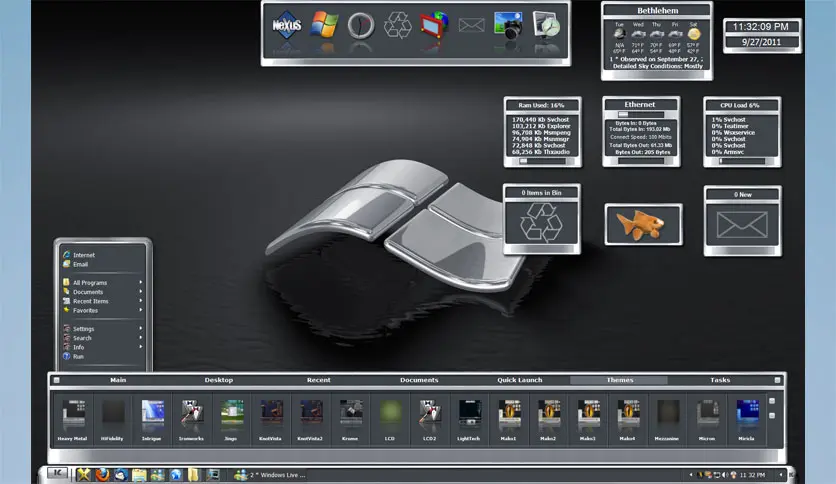Expand the All Programs submenu
The image size is (836, 484).
point(102,282)
